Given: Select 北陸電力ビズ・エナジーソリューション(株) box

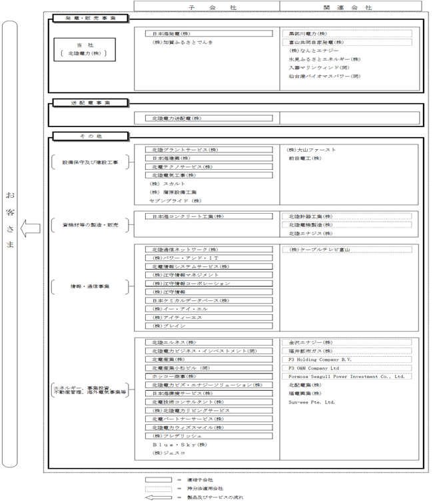Looking at the screenshot, I should pos(209,385).
